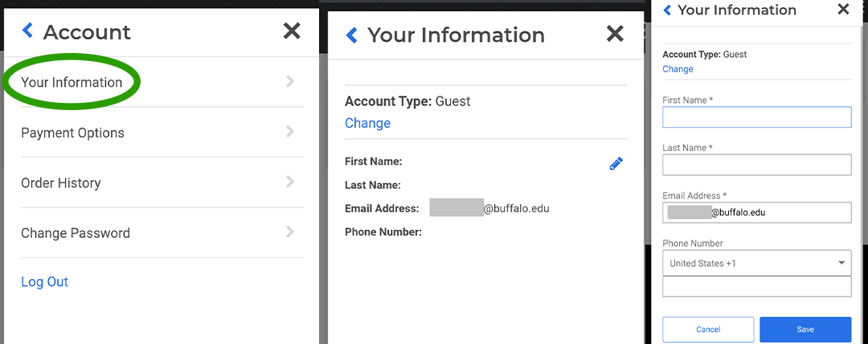Focus the Last Name input field
The image size is (868, 344).
pos(757,165)
